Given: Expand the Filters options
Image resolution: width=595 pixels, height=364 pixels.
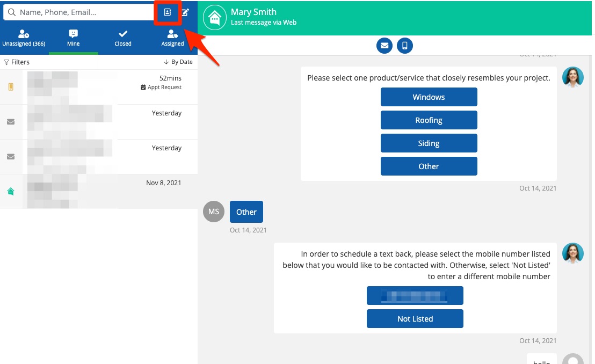Looking at the screenshot, I should tap(17, 62).
